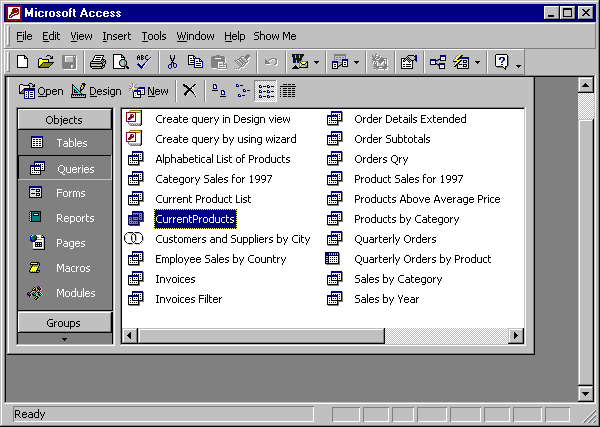Select Tables in the Objects bar
Image resolution: width=600 pixels, height=427 pixels.
[x=64, y=143]
